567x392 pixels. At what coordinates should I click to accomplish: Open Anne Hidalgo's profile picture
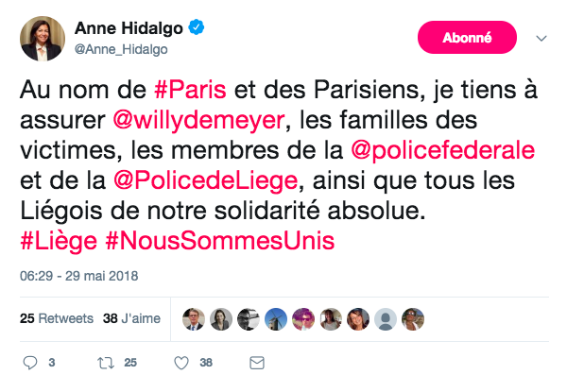pyautogui.click(x=43, y=39)
